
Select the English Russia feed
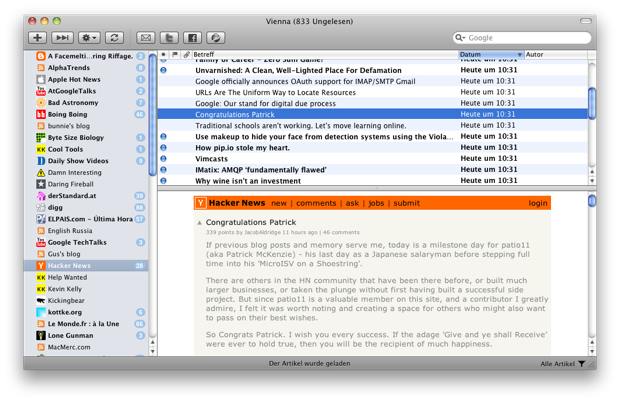pyautogui.click(x=86, y=231)
